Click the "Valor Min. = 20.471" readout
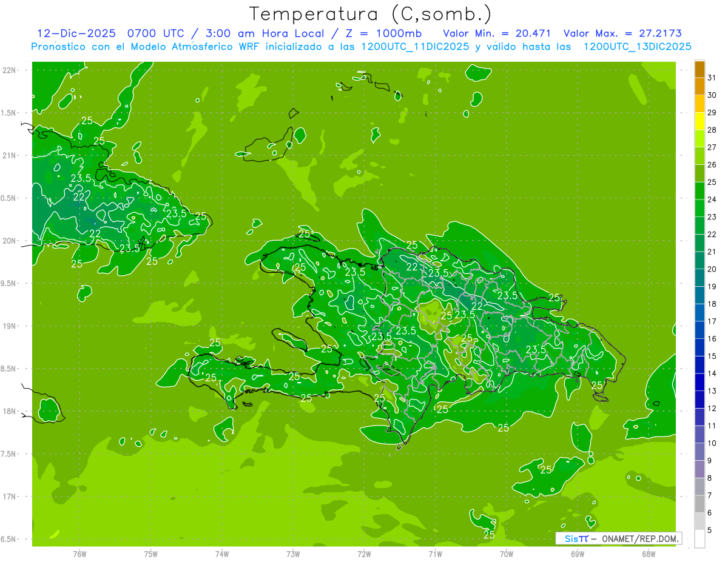 pyautogui.click(x=497, y=33)
